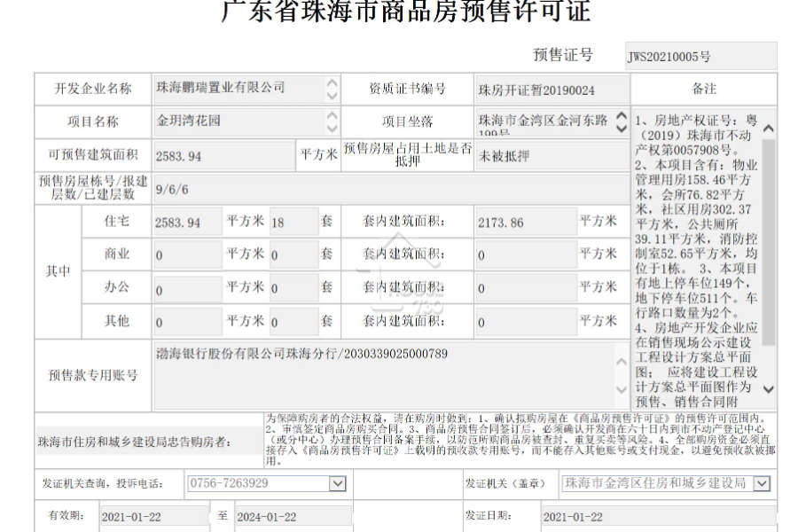Open the complaint phone number dropdown
Image resolution: width=798 pixels, height=532 pixels.
point(338,483)
